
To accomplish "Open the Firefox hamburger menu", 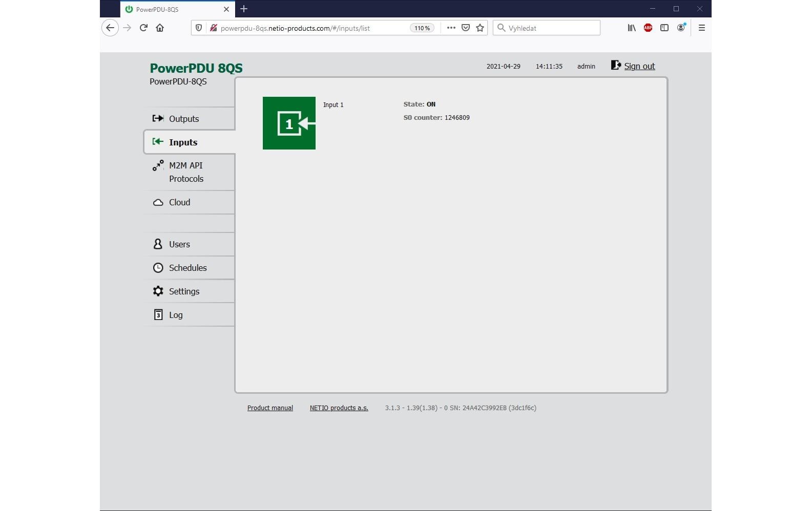I will [702, 28].
